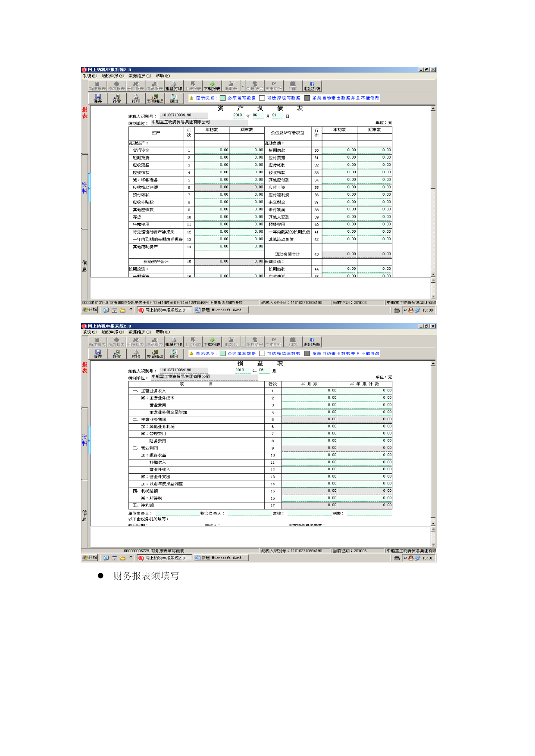Image resolution: width=535 pixels, height=756 pixels.
Task: Click day field 21 in balance sheet date
Action: click(x=277, y=116)
